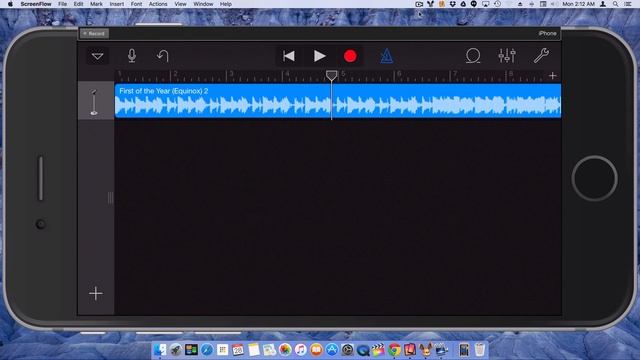640x360 pixels.
Task: Open the ScreenFlow application menu
Action: pyautogui.click(x=36, y=4)
